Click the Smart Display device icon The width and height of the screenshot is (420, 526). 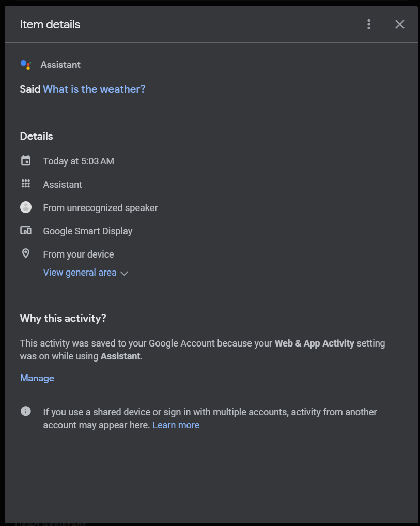click(26, 231)
